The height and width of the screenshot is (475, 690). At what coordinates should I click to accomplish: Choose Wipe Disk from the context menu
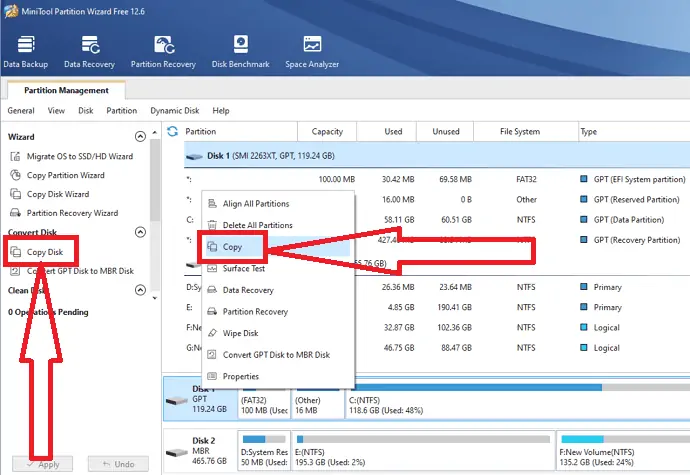pos(278,333)
